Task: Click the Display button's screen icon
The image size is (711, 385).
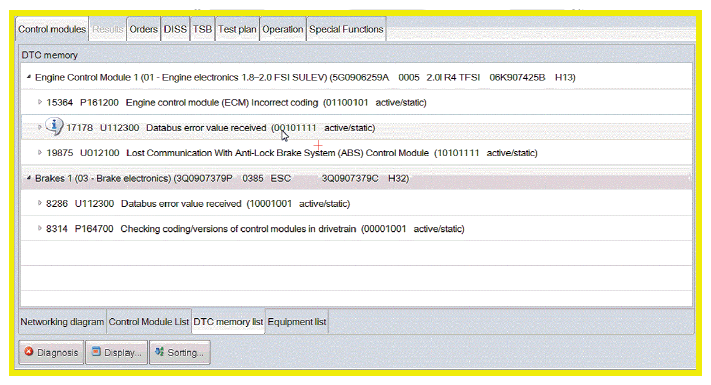Action: [96, 351]
